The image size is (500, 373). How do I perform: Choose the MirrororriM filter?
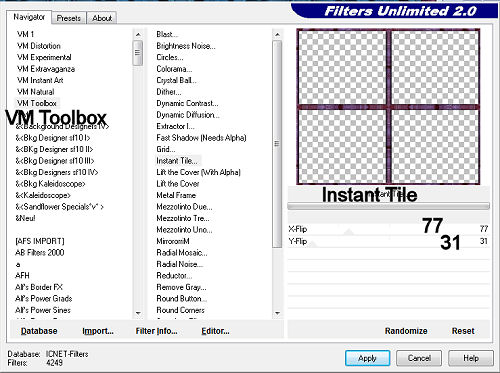[173, 241]
